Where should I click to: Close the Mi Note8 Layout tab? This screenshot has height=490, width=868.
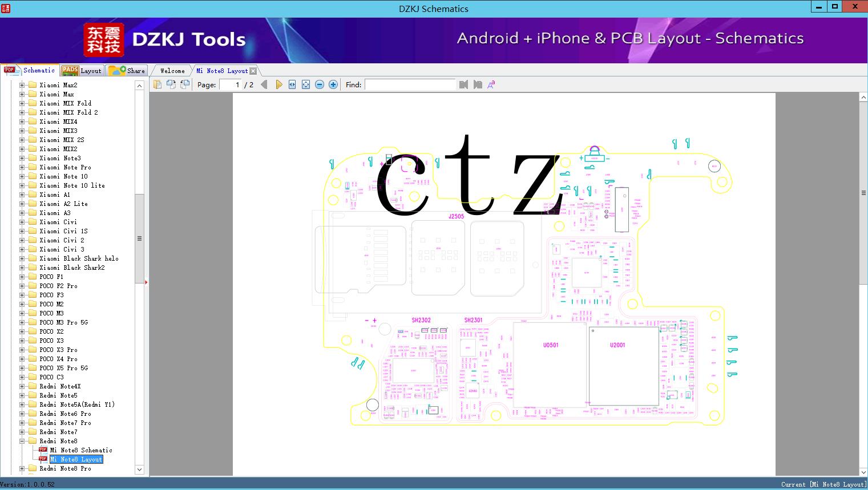click(253, 71)
